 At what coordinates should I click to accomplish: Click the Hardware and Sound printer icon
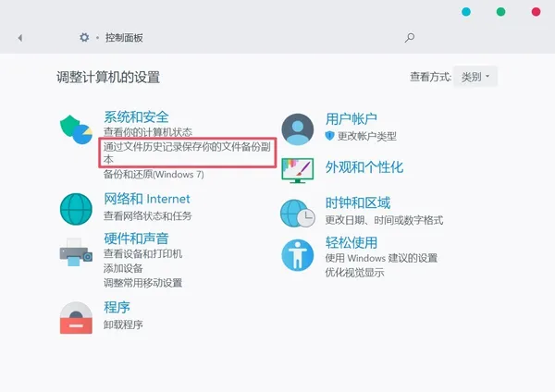click(76, 252)
